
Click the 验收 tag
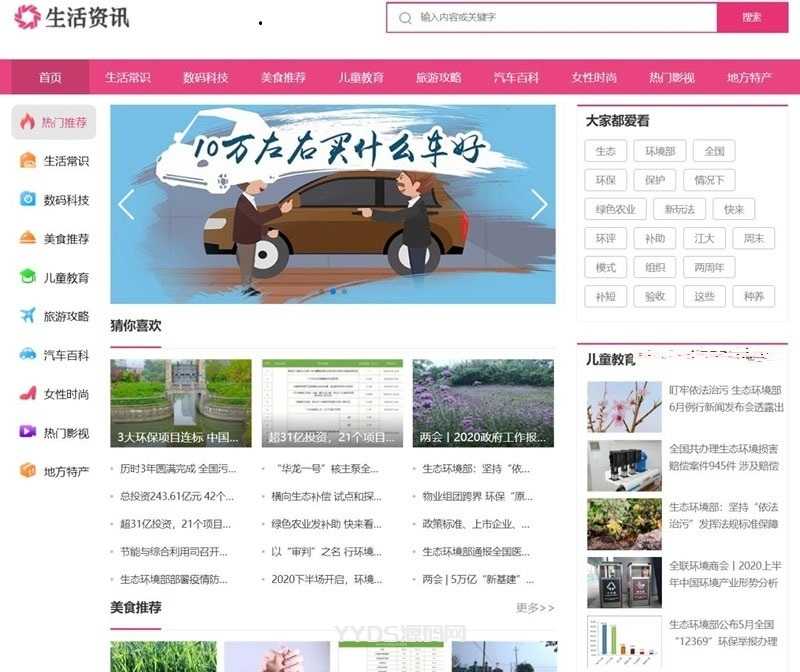655,296
